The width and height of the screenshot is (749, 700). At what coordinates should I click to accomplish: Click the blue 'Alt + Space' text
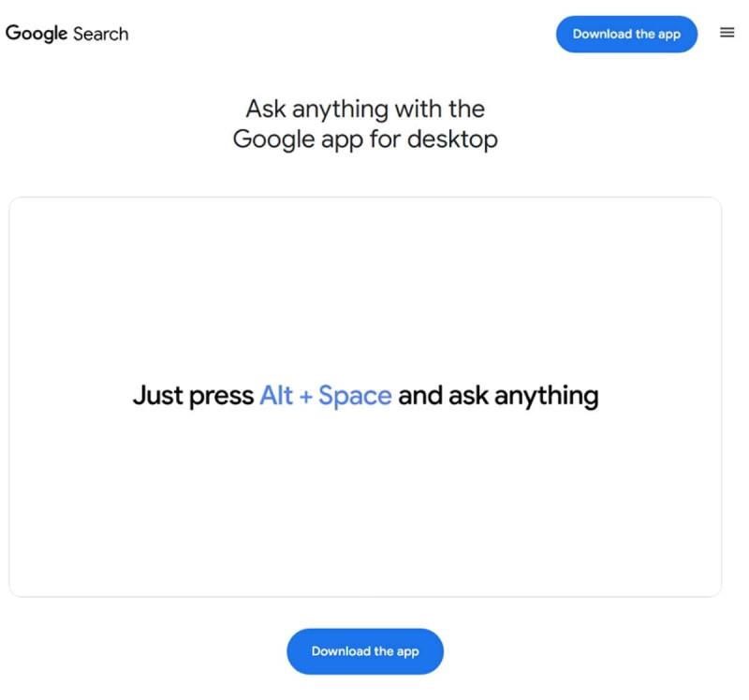(325, 396)
